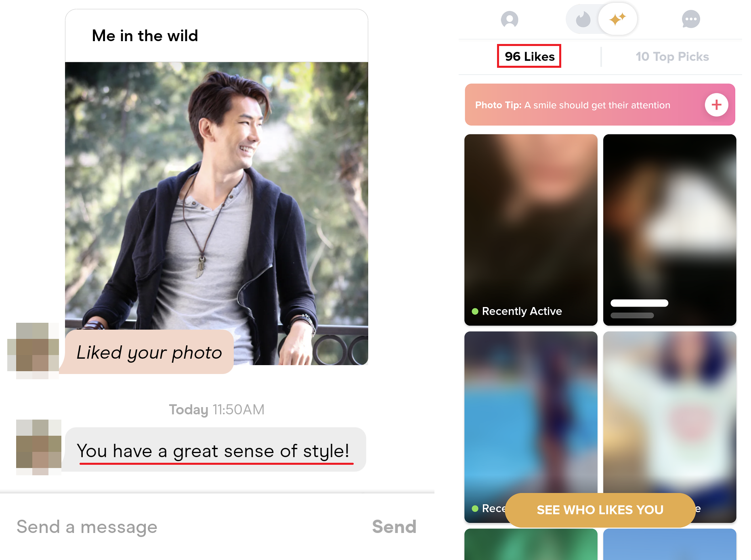Open the blurred blue pool profile card

point(531,416)
